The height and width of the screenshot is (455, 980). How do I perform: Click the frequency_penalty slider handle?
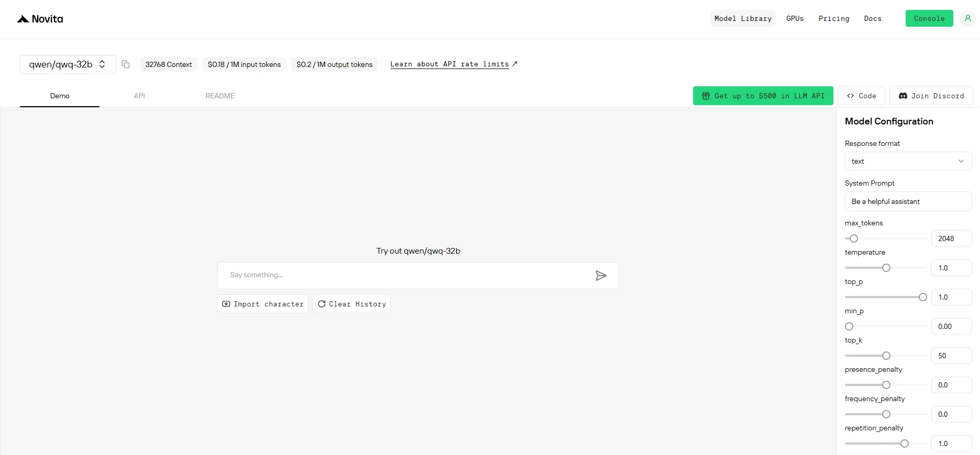tap(886, 414)
